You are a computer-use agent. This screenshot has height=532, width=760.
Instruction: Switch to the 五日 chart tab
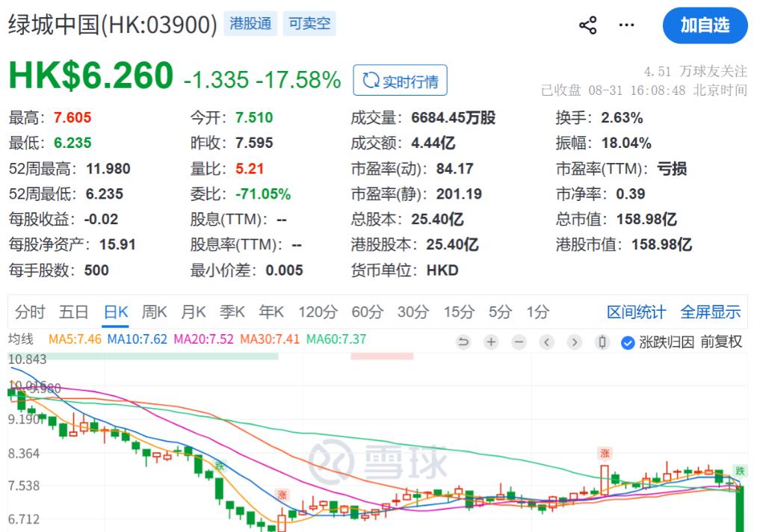click(73, 312)
